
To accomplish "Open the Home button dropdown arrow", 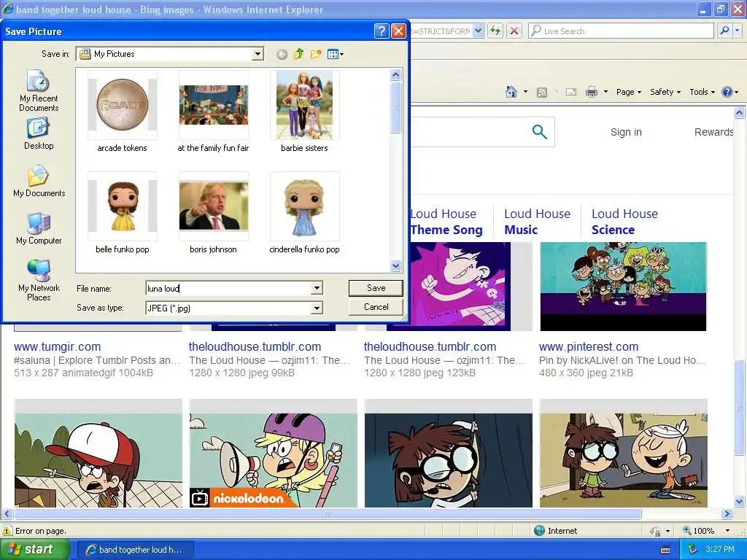I will 525,92.
